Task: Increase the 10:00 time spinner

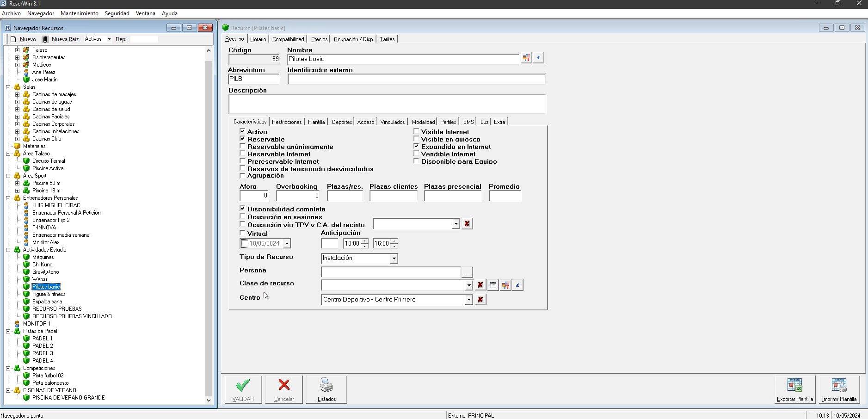Action: click(365, 241)
